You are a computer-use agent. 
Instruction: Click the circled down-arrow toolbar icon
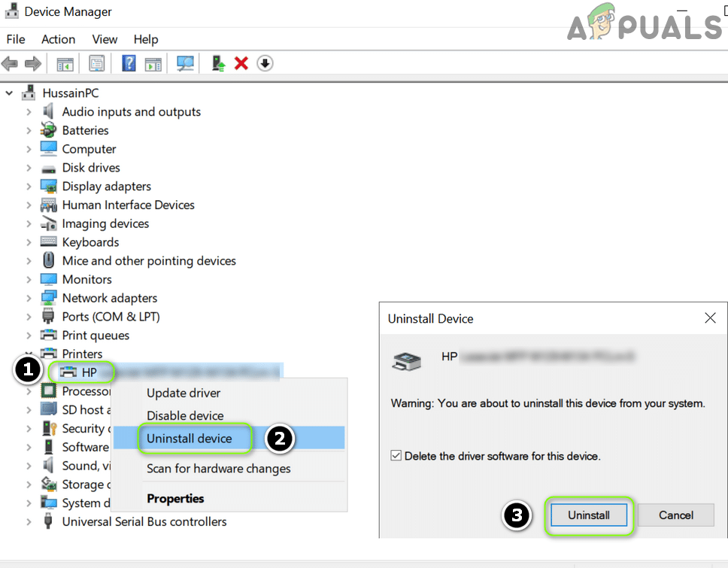pos(265,63)
